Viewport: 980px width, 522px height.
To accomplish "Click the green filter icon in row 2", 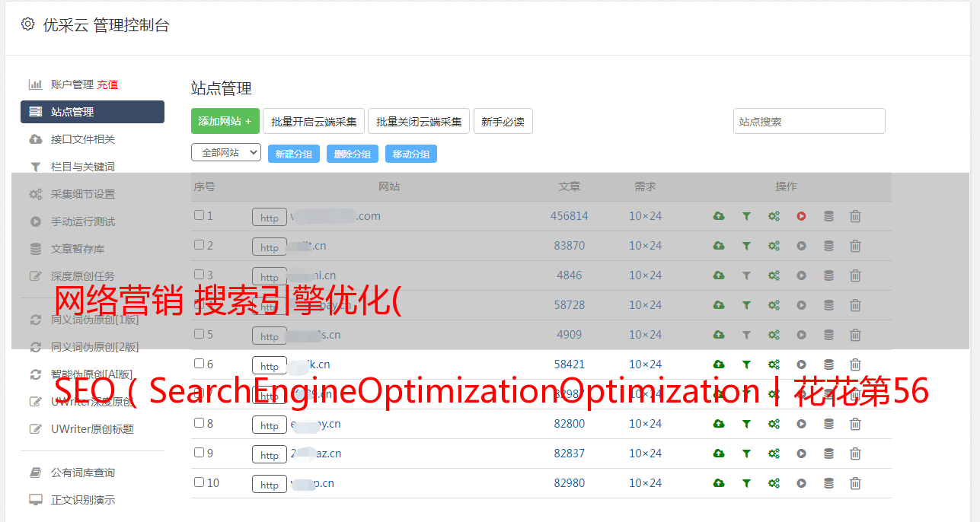I will coord(746,246).
